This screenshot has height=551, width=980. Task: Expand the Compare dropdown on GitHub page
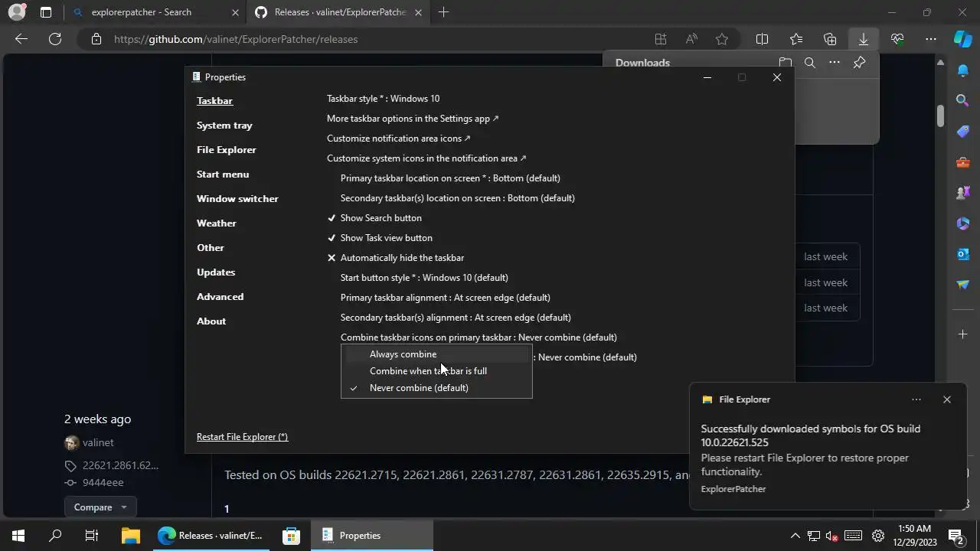(100, 507)
